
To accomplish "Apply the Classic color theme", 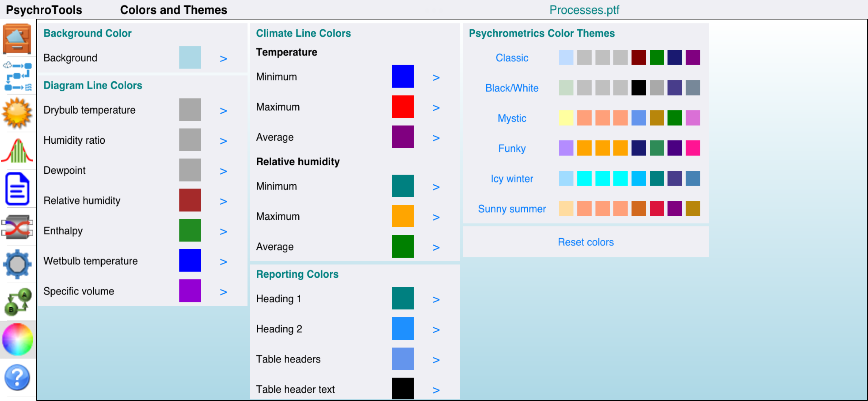I will (512, 57).
